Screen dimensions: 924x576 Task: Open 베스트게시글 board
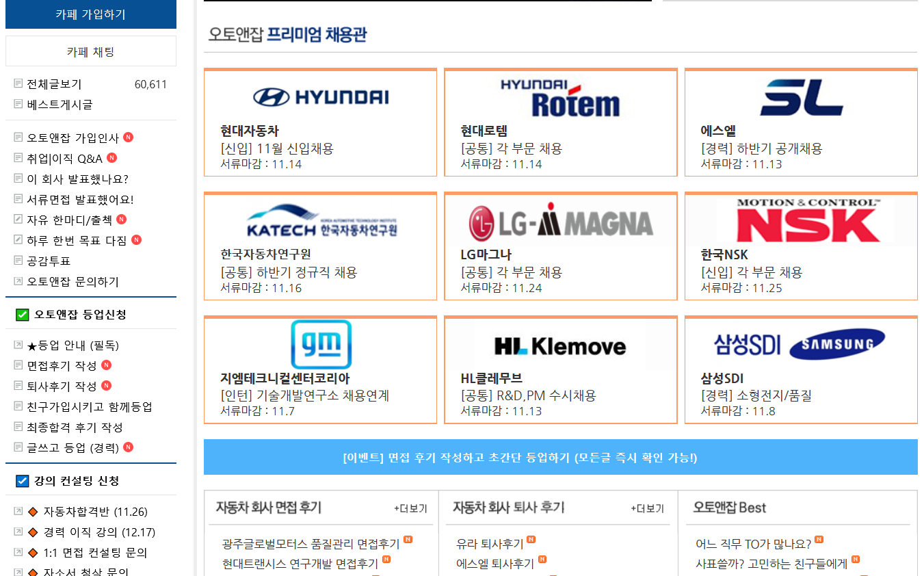coord(60,105)
